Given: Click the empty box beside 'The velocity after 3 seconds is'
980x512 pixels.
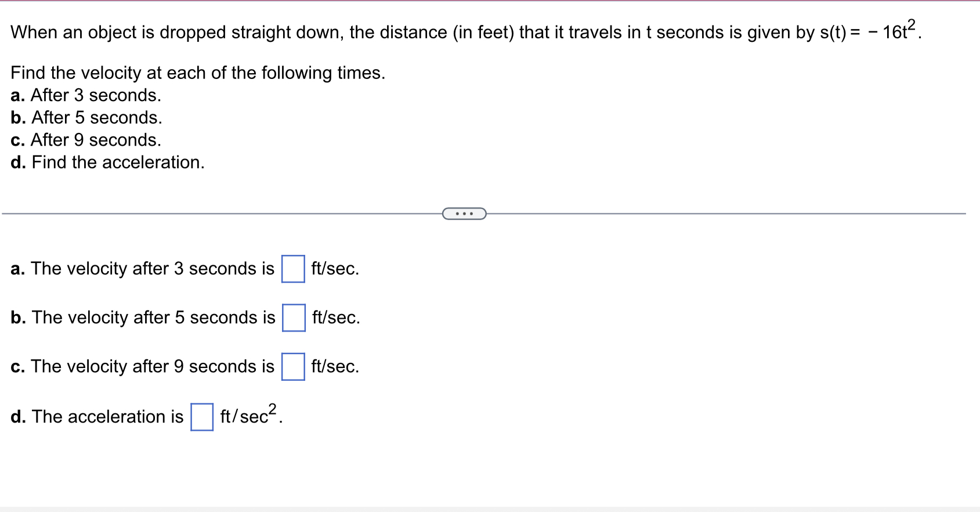Looking at the screenshot, I should coord(293,269).
